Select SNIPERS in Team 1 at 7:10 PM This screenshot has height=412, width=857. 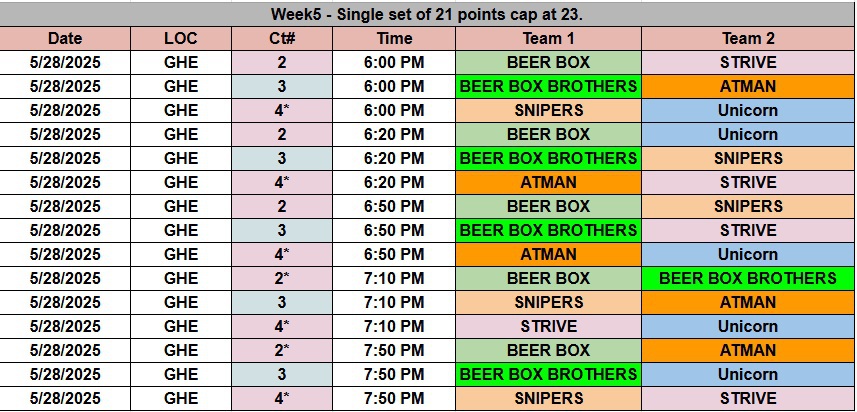coord(548,302)
